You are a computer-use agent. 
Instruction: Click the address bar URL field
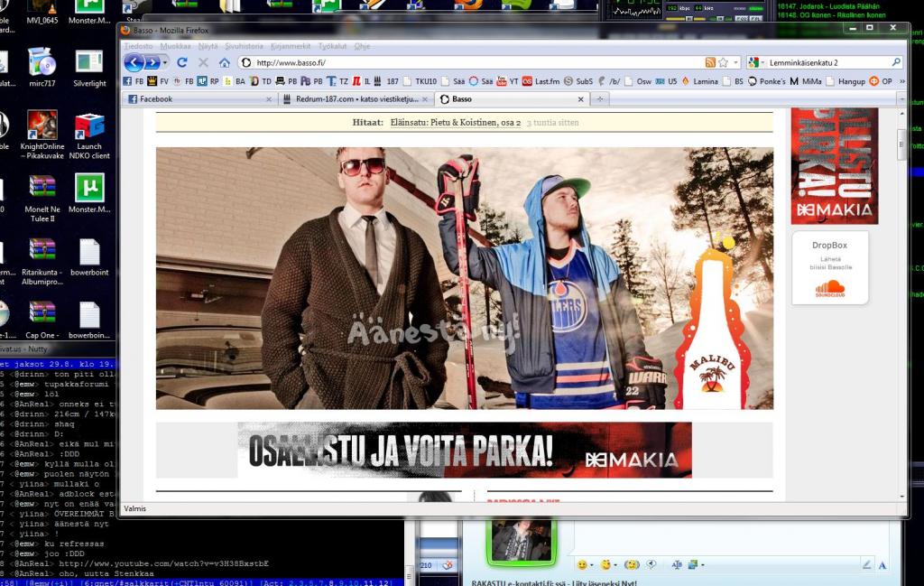[471, 62]
